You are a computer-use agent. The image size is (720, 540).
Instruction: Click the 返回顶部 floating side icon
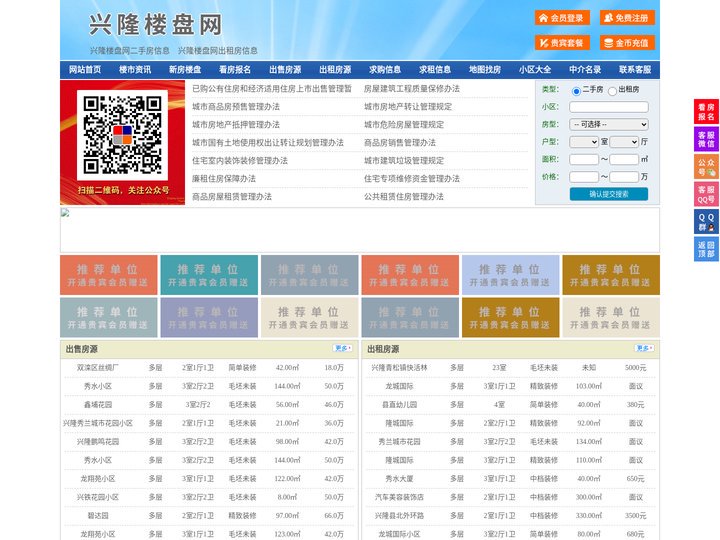(x=706, y=249)
